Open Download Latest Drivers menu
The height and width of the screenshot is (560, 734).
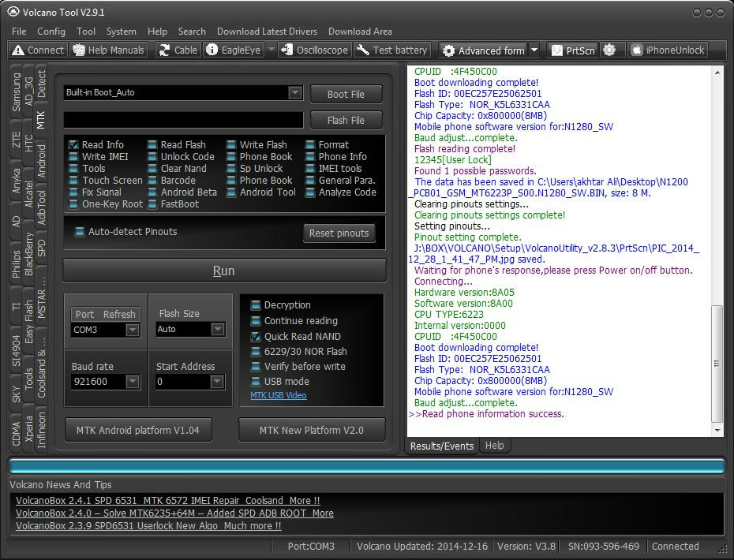click(x=267, y=32)
